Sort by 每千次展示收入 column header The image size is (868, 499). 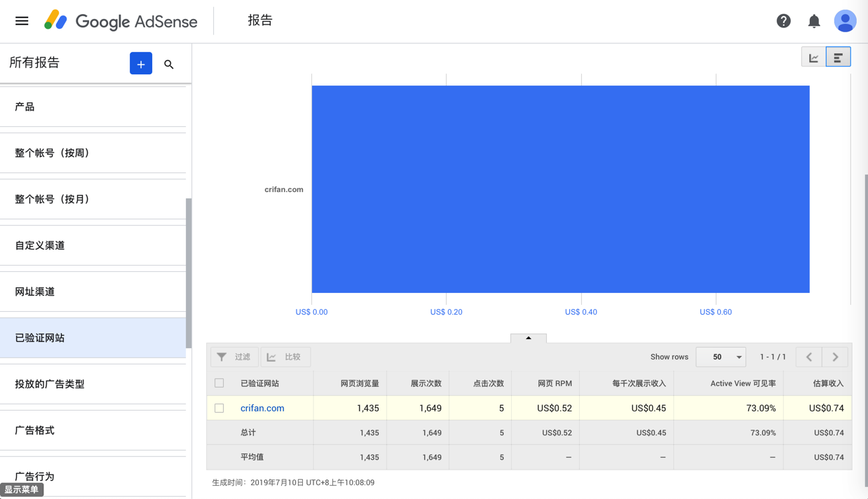(x=639, y=383)
